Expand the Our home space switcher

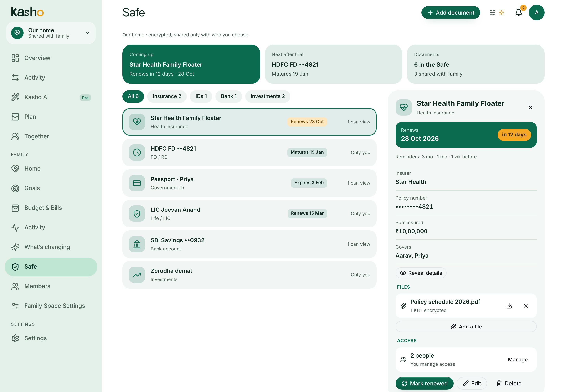[51, 33]
